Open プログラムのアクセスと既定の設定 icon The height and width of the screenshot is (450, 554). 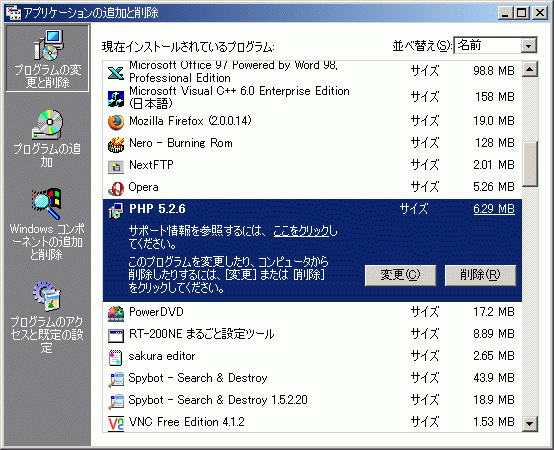(x=47, y=296)
